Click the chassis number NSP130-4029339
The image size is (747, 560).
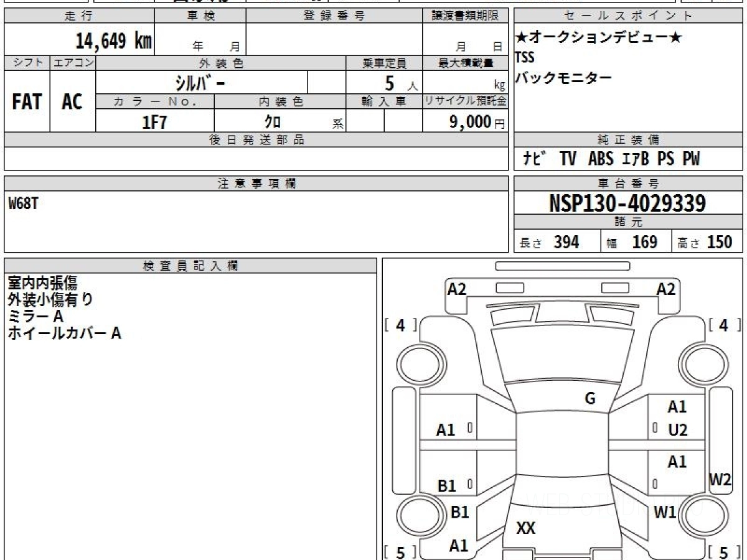click(x=627, y=203)
